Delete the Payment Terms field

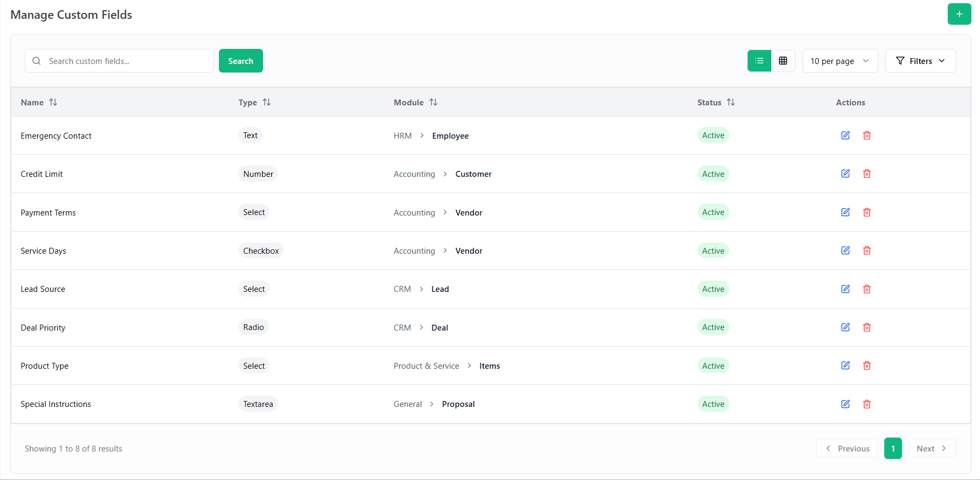click(867, 212)
